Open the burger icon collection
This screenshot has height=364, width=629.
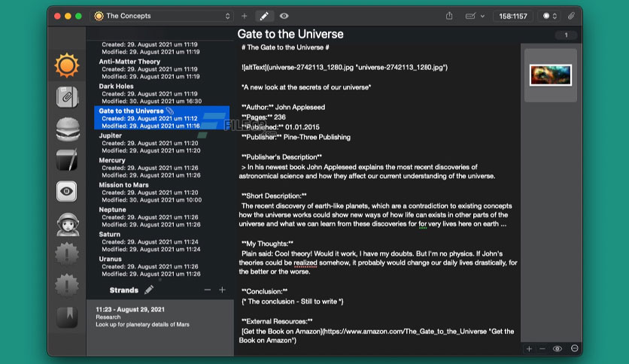[x=68, y=129]
